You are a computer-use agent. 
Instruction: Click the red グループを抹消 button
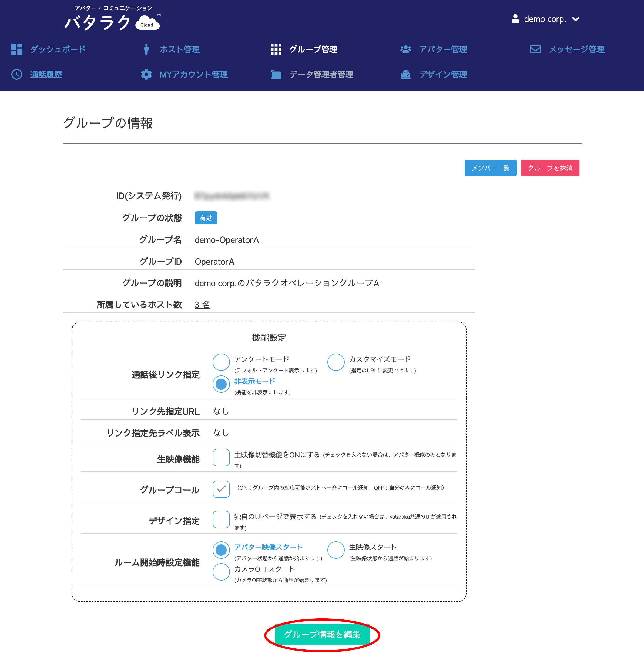(x=550, y=168)
